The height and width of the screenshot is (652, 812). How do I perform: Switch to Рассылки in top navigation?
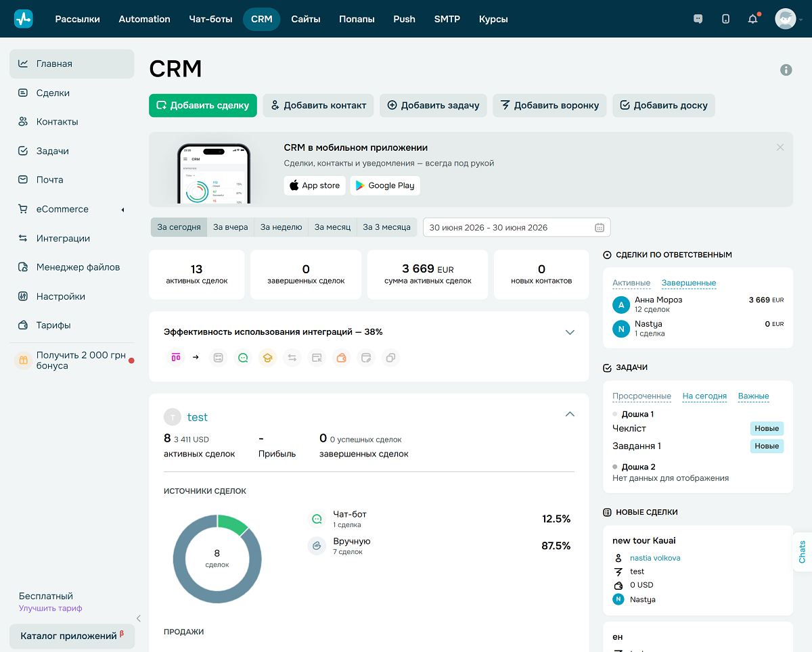[x=77, y=19]
